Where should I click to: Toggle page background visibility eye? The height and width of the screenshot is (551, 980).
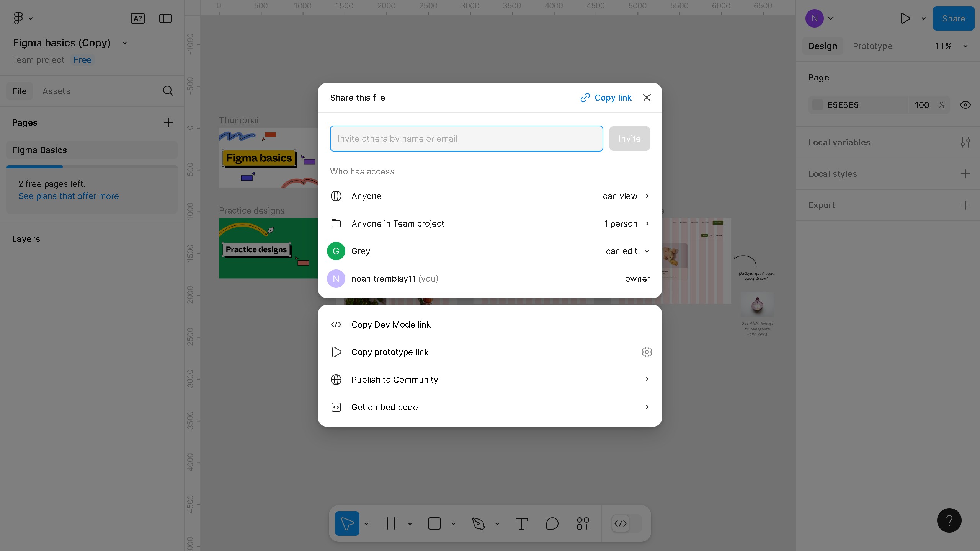point(965,105)
